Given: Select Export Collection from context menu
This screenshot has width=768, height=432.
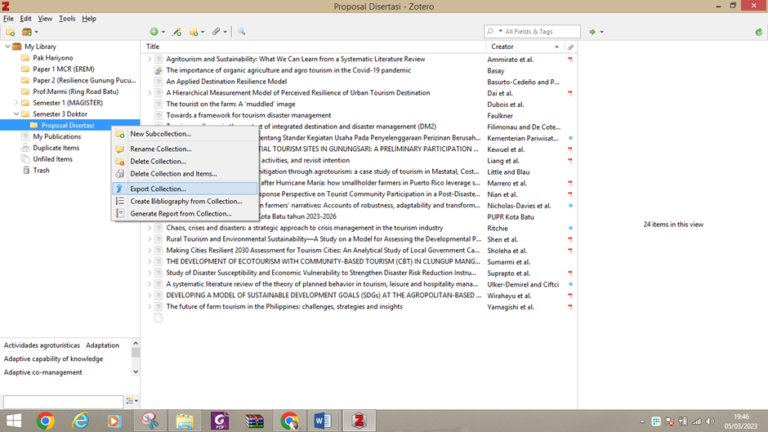Looking at the screenshot, I should tap(158, 188).
